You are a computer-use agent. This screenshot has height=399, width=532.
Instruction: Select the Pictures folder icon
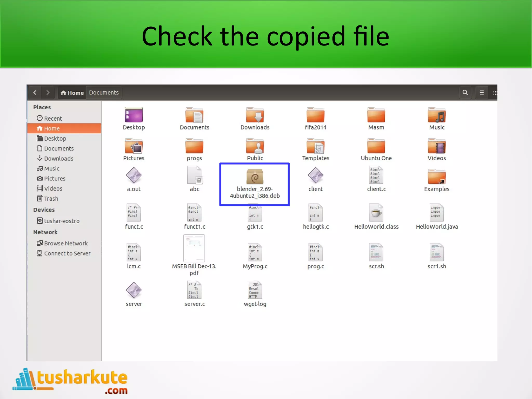click(134, 149)
